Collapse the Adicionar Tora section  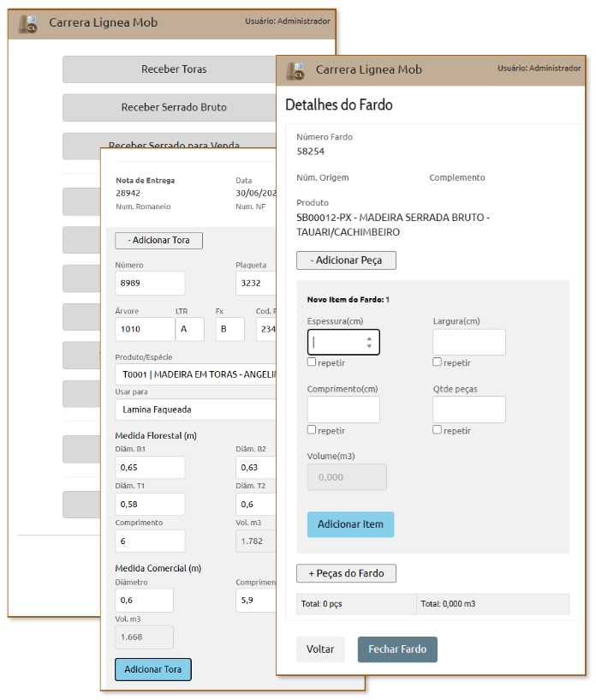tap(158, 240)
